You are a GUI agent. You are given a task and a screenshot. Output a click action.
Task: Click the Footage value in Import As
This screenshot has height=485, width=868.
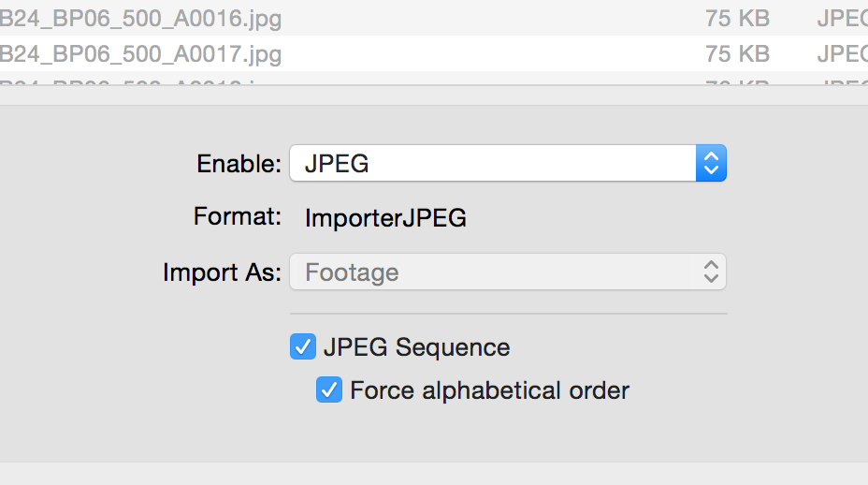click(x=353, y=272)
